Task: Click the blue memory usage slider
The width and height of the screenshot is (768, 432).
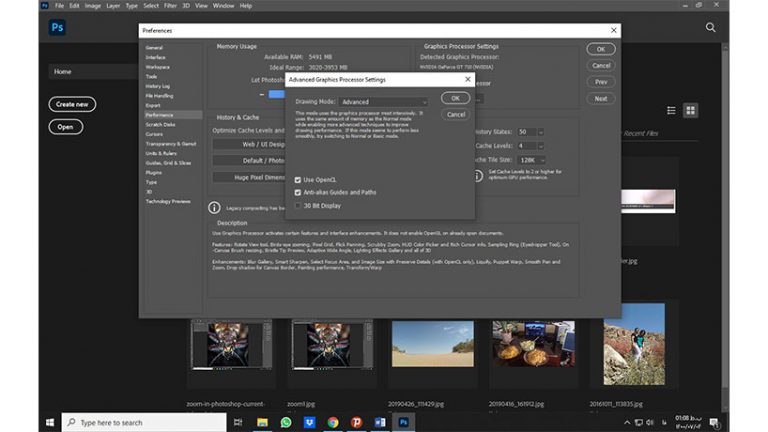Action: [276, 94]
